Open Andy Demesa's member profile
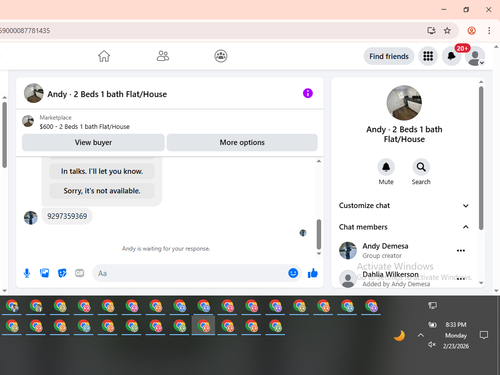500x375 pixels. click(x=385, y=250)
